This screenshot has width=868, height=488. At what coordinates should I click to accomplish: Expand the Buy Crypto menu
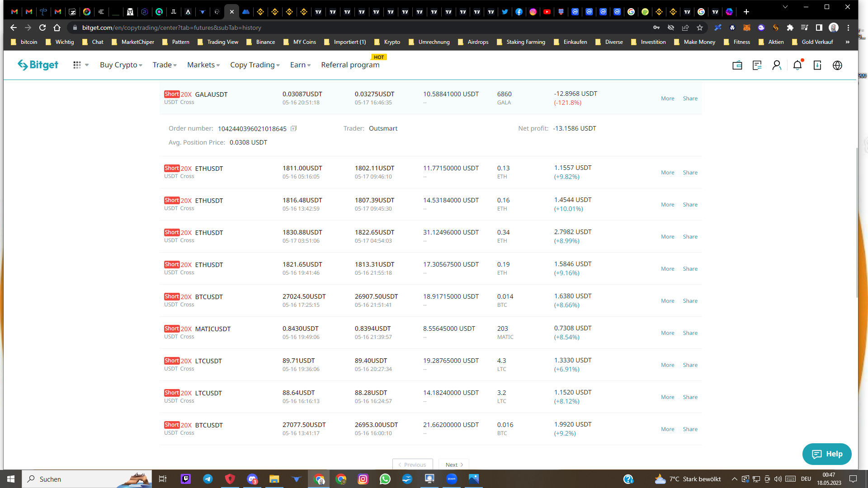pos(121,65)
